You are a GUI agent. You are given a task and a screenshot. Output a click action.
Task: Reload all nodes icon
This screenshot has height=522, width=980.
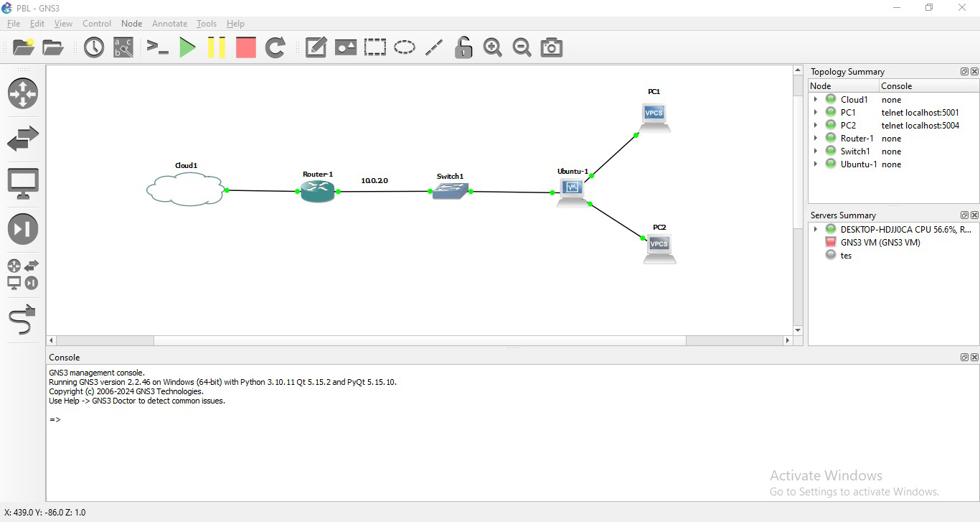point(275,47)
